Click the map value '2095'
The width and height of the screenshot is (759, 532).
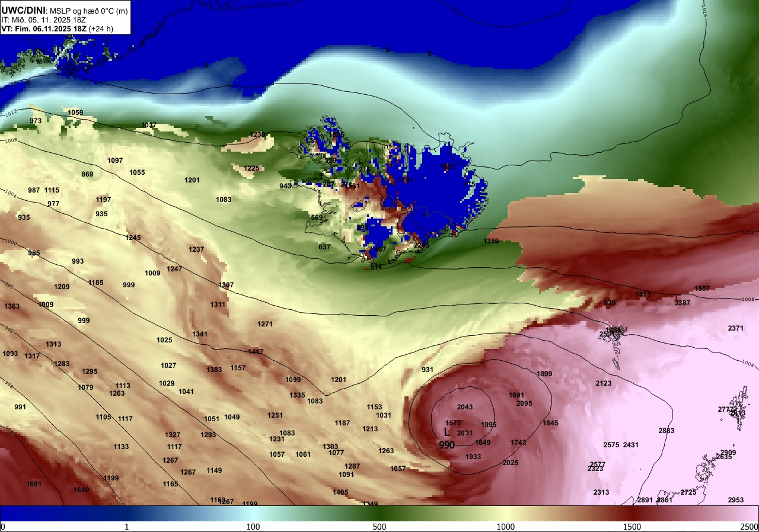tap(524, 403)
